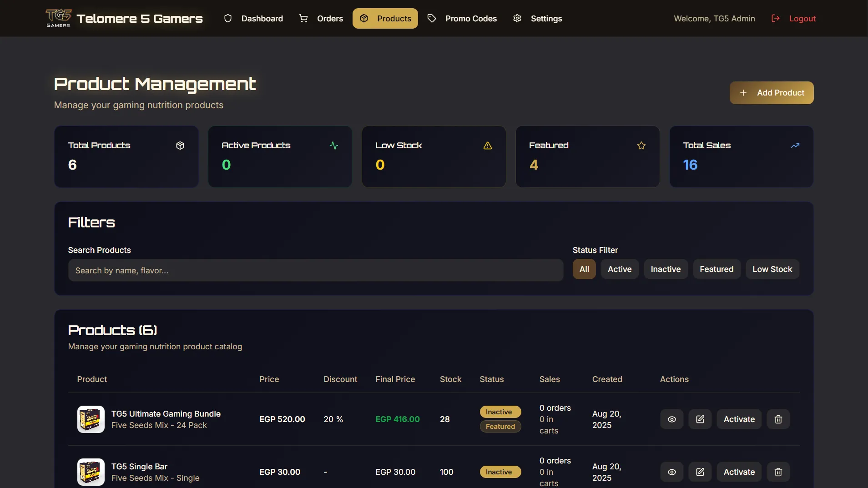The width and height of the screenshot is (868, 488).
Task: Click the box icon in Products tab
Action: (x=364, y=18)
